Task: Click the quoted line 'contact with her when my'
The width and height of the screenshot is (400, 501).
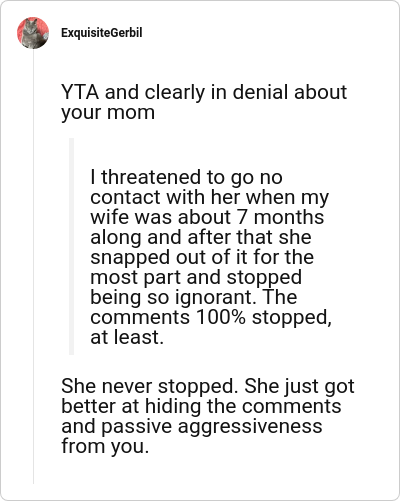Action: coord(210,197)
